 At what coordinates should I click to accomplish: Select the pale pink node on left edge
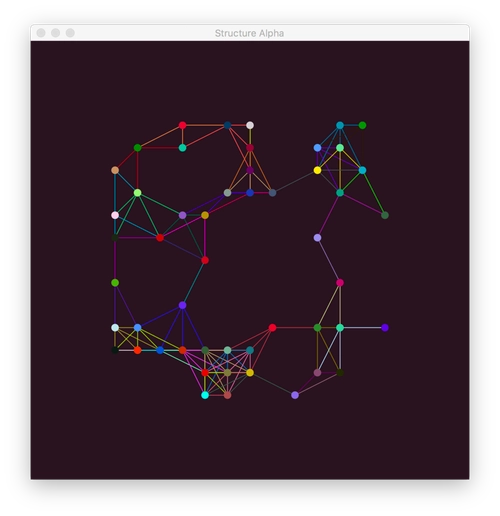coord(115,215)
